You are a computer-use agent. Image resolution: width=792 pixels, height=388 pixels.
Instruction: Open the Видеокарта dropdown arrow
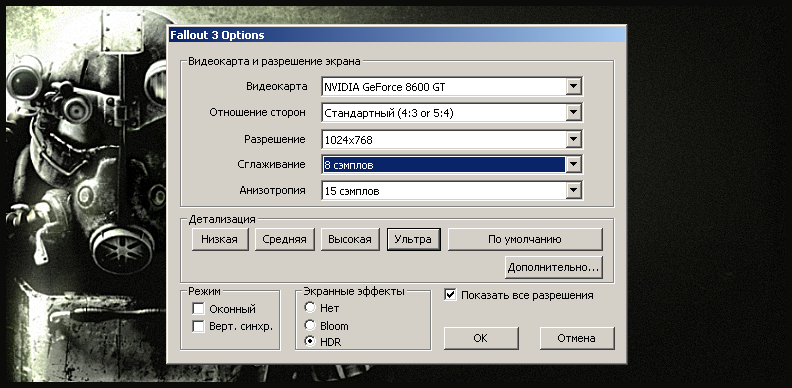[x=573, y=86]
